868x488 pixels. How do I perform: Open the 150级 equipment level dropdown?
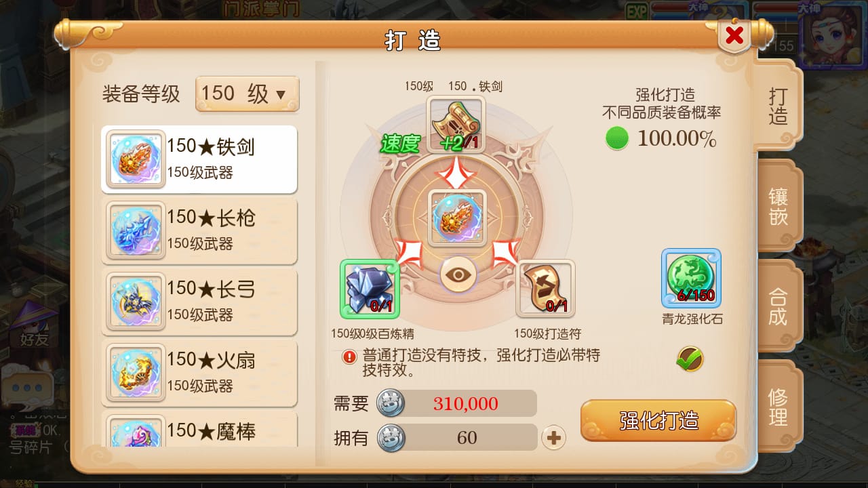point(247,94)
